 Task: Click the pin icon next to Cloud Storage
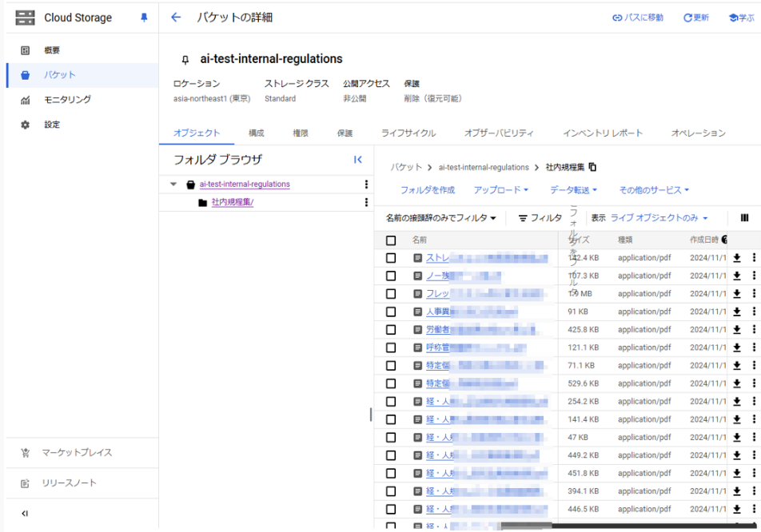144,18
